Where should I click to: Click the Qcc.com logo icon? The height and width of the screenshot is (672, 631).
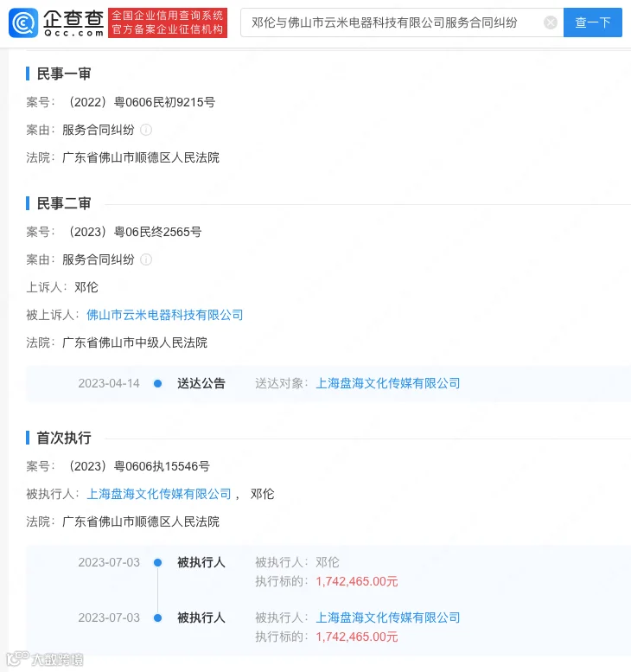[23, 22]
